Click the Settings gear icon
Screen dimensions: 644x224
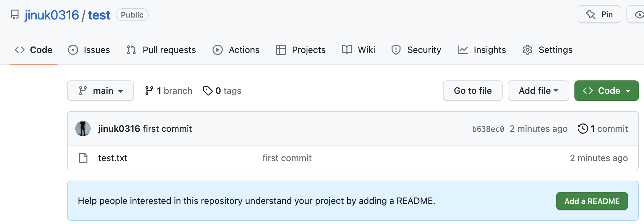(x=528, y=50)
